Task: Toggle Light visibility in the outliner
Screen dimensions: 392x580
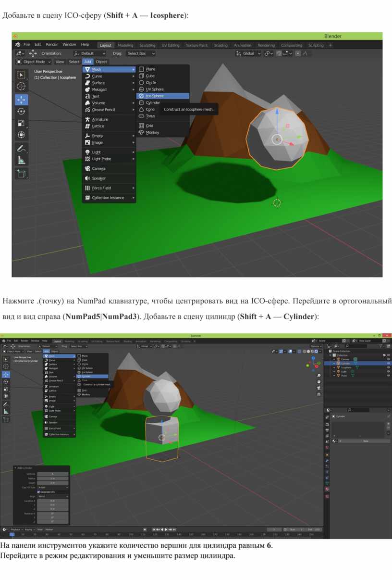Action: (388, 371)
